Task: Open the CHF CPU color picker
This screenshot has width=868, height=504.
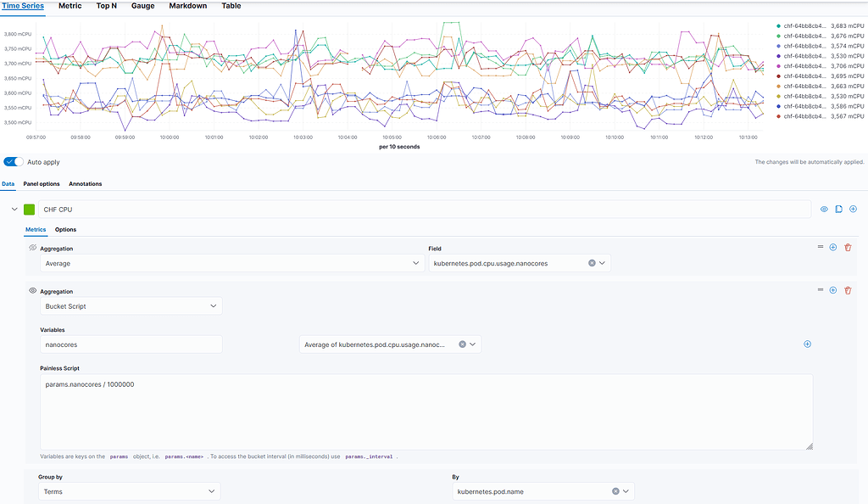Action: (x=30, y=210)
